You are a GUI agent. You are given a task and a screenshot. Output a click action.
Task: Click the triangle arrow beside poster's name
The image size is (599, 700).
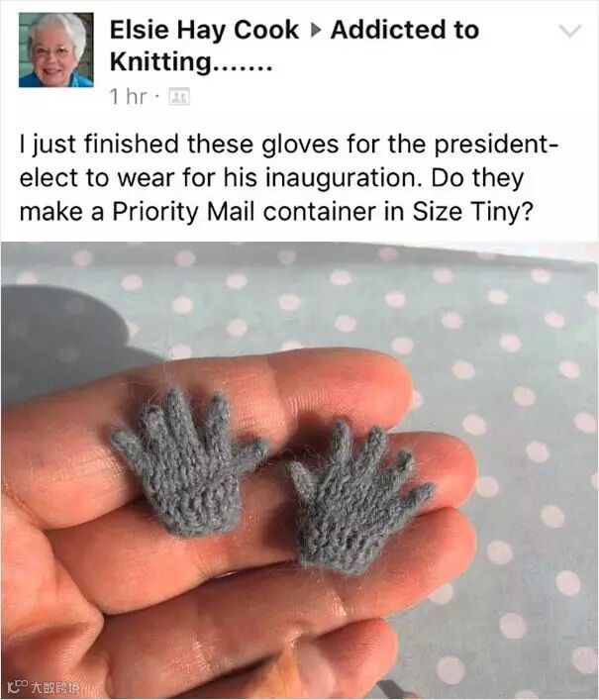(315, 31)
